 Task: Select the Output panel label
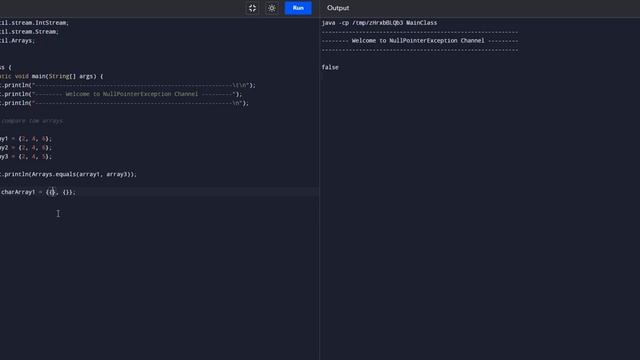pyautogui.click(x=338, y=8)
